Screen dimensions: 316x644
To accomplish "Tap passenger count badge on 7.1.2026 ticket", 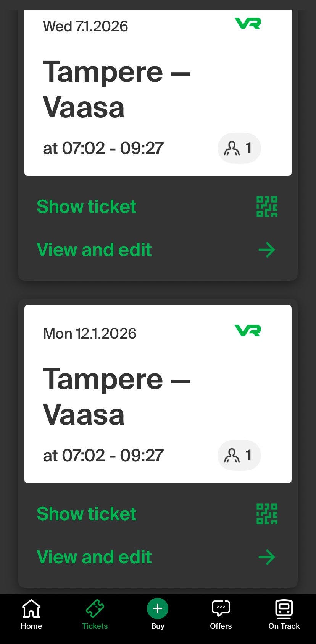I will (x=239, y=148).
